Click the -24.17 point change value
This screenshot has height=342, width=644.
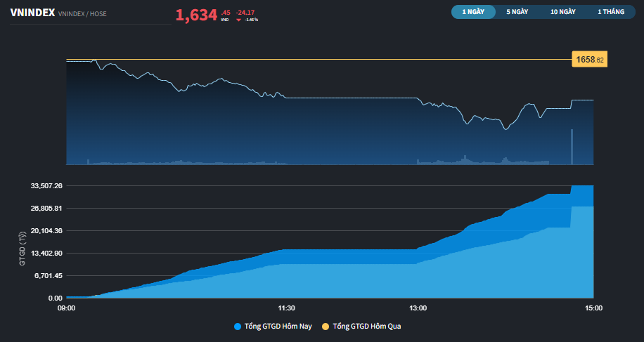tap(245, 12)
